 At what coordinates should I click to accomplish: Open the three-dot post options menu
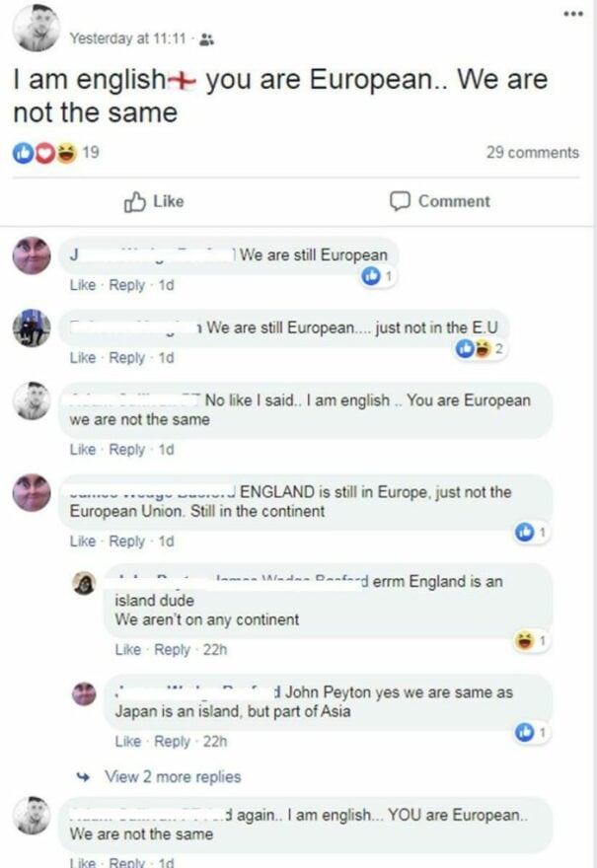click(x=573, y=14)
